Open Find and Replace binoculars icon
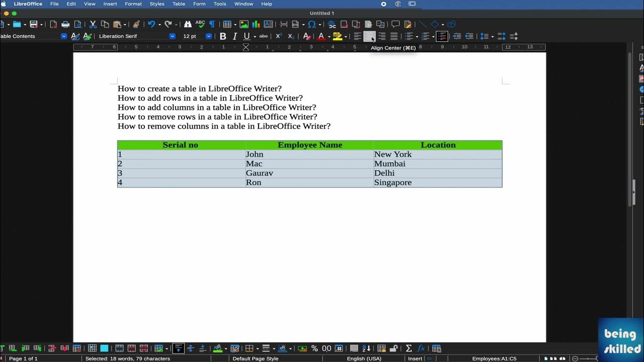This screenshot has height=362, width=644. (188, 24)
